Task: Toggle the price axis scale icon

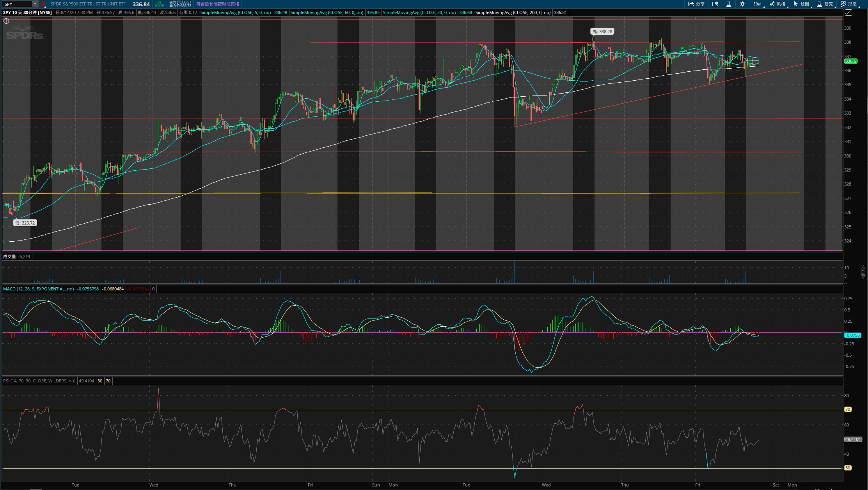Action: [848, 12]
